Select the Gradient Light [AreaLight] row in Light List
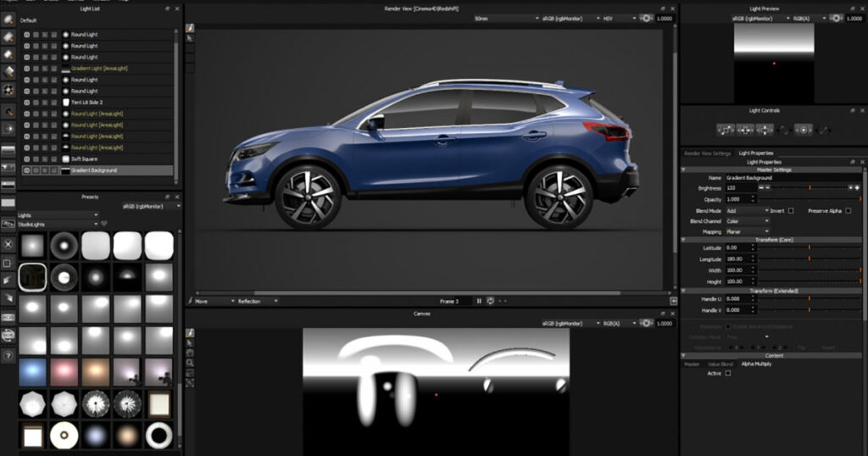868x456 pixels. pos(97,69)
